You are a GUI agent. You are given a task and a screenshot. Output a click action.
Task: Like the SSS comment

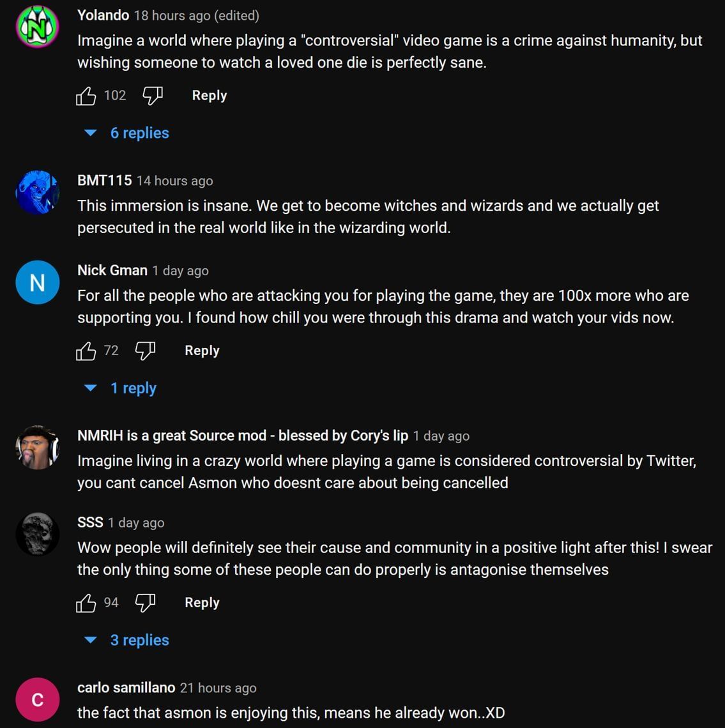coord(86,602)
